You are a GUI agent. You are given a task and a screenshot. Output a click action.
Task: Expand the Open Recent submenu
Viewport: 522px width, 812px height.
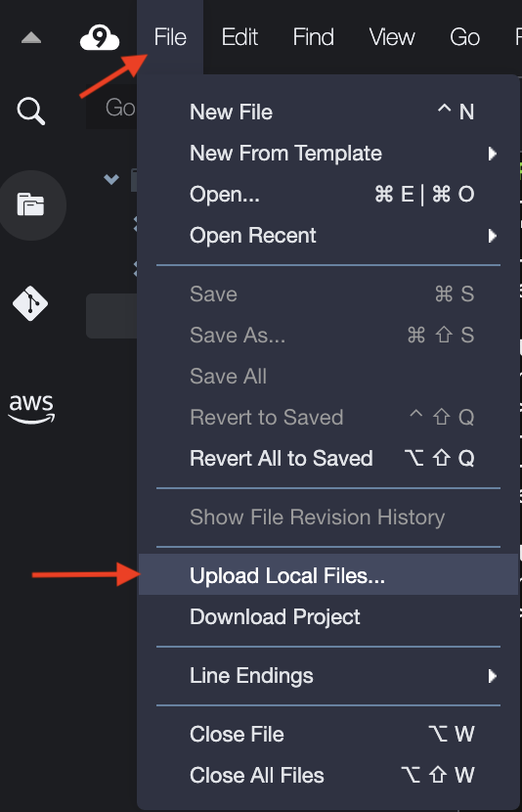point(328,236)
